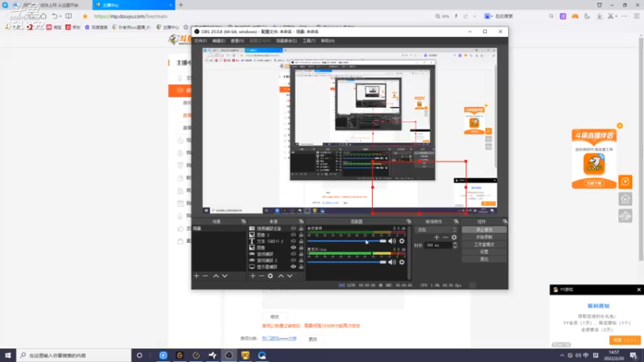
Task: Open browser screenshot scissors tool
Action: click(x=611, y=16)
